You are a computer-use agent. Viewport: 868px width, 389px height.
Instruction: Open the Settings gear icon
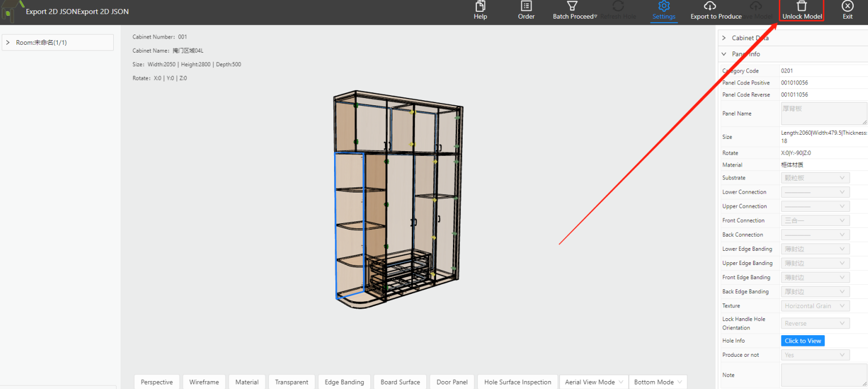coord(664,6)
